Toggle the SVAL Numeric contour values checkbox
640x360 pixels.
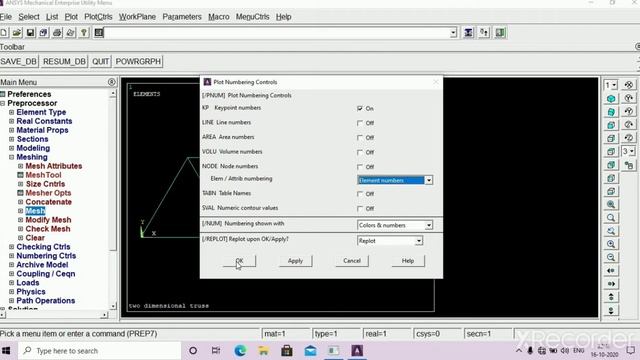point(360,209)
